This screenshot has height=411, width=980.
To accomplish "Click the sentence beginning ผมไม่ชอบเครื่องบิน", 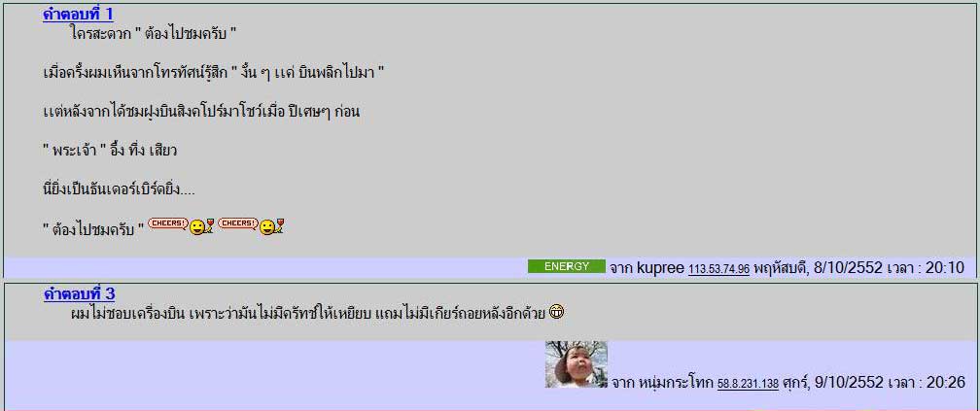I will click(x=309, y=312).
